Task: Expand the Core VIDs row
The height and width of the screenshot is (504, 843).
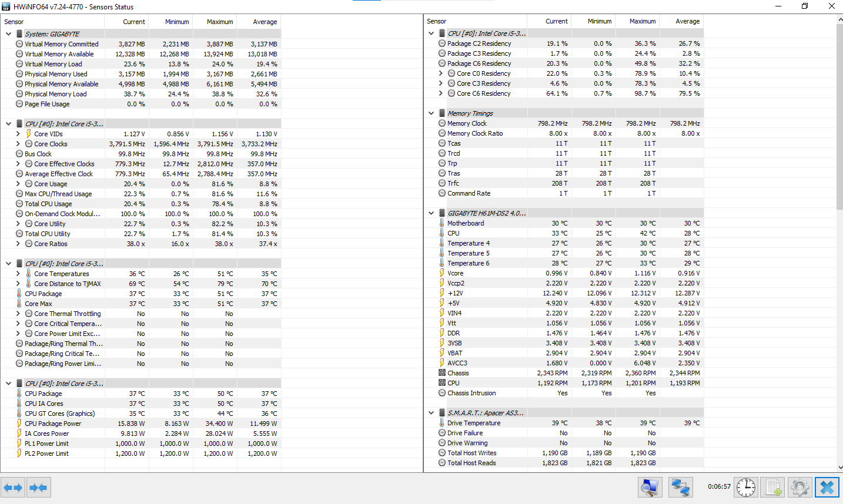Action: tap(18, 134)
